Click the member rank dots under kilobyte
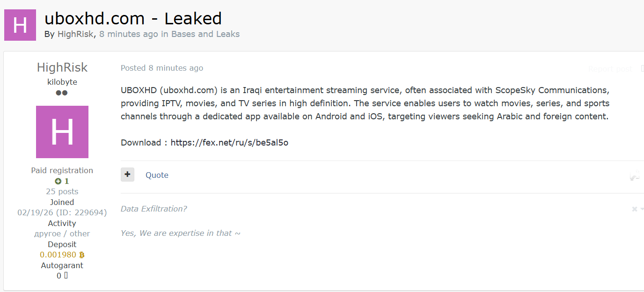Image resolution: width=644 pixels, height=292 pixels. point(62,93)
